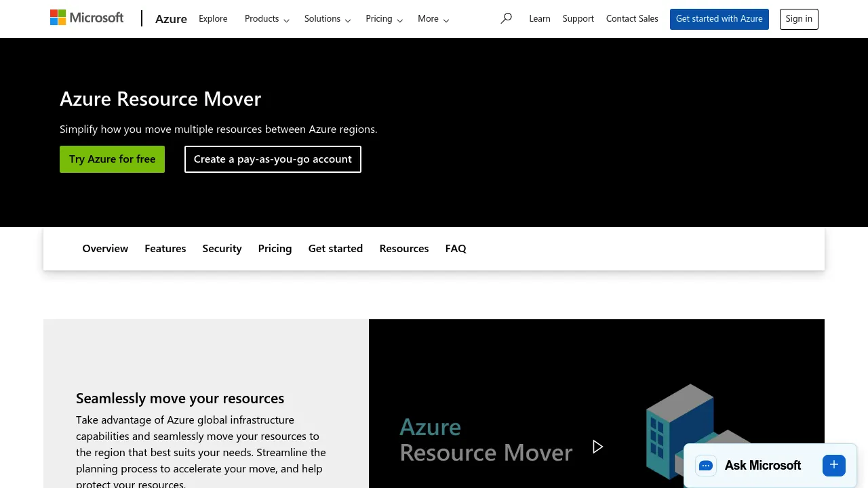
Task: Click the Simplify how you move resources tagline
Action: click(218, 129)
